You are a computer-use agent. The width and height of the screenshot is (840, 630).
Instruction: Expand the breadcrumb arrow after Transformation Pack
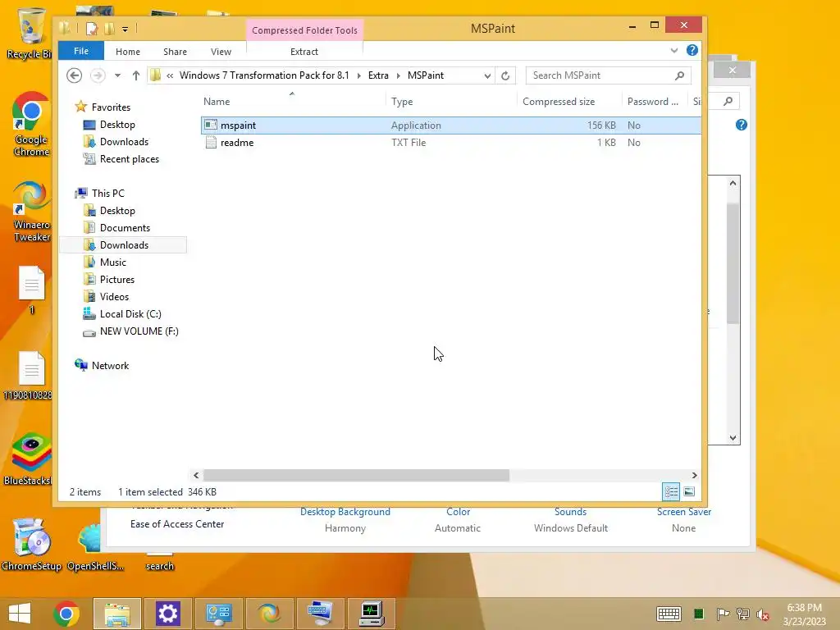(x=358, y=75)
